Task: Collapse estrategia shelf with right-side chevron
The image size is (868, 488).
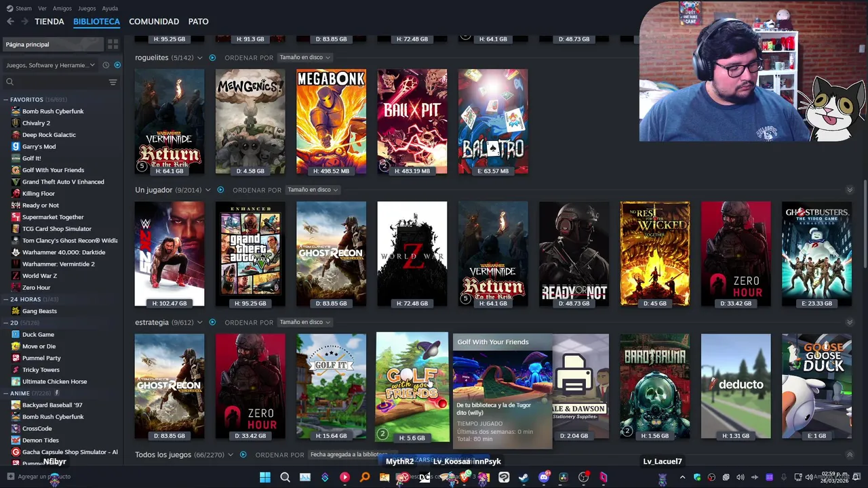Action: point(850,322)
